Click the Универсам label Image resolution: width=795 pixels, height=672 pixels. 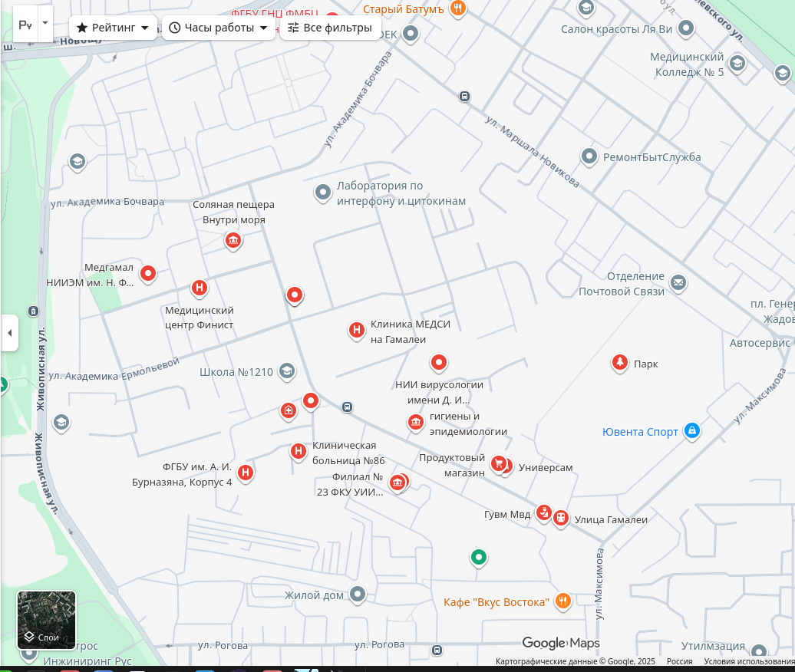[x=546, y=467]
